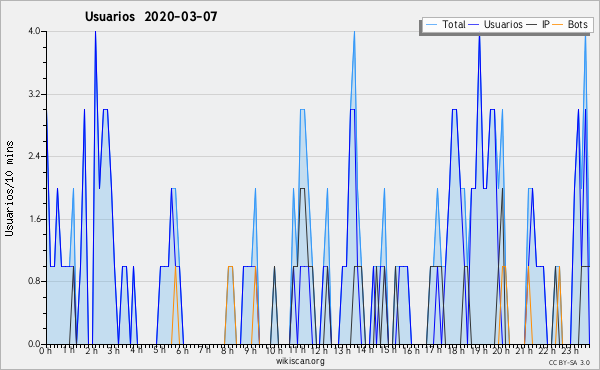This screenshot has height=370, width=600.
Task: Click the orange Bots legend line
Action: 558,25
